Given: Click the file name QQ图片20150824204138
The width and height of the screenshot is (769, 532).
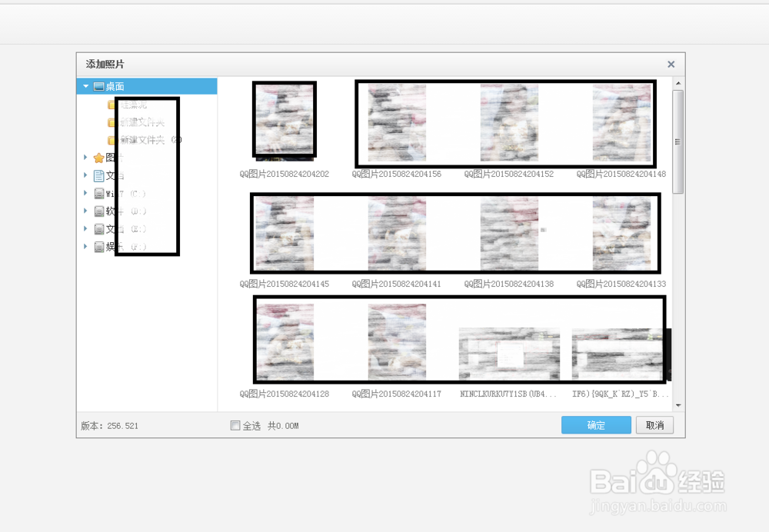Looking at the screenshot, I should point(509,284).
